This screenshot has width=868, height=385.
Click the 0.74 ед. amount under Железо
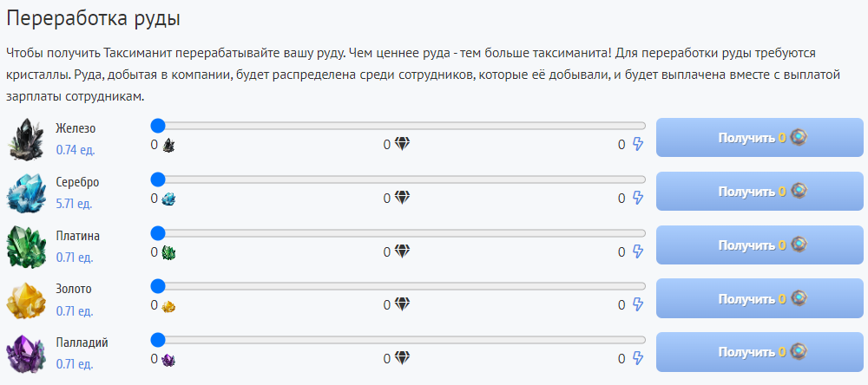click(76, 150)
